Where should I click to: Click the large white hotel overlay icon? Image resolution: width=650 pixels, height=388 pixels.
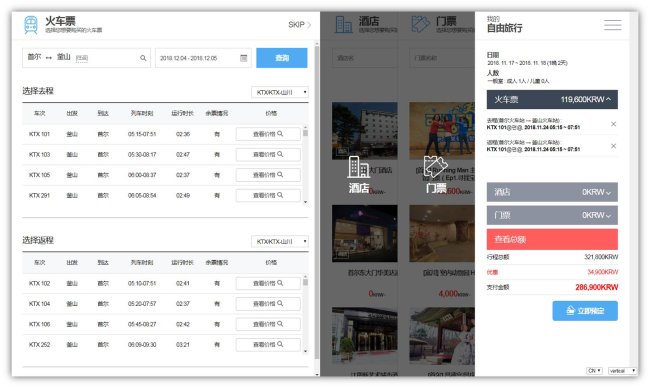pos(359,167)
